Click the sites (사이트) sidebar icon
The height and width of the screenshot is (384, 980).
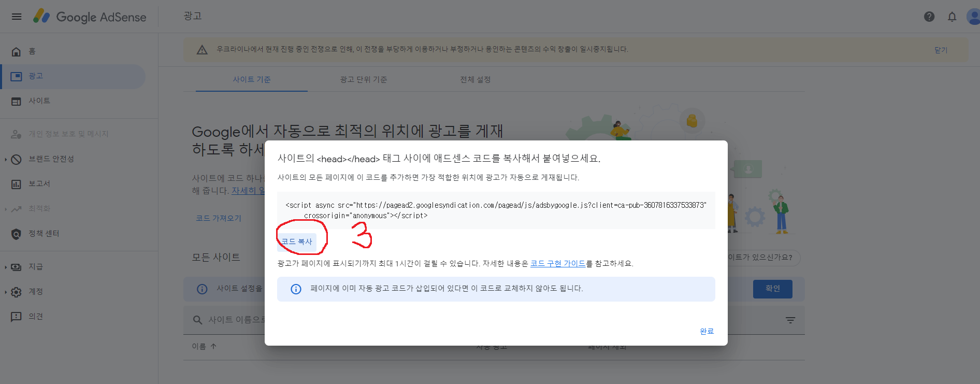pos(16,101)
